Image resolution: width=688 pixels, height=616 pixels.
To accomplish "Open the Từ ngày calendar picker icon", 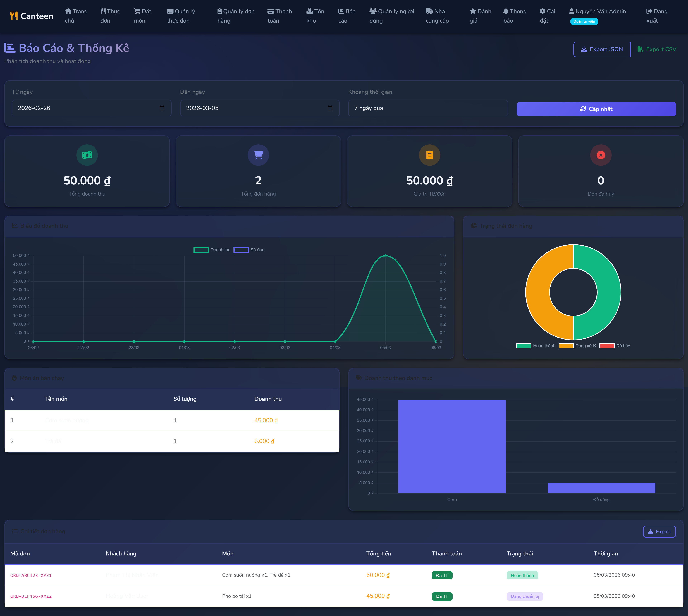I will (x=162, y=108).
